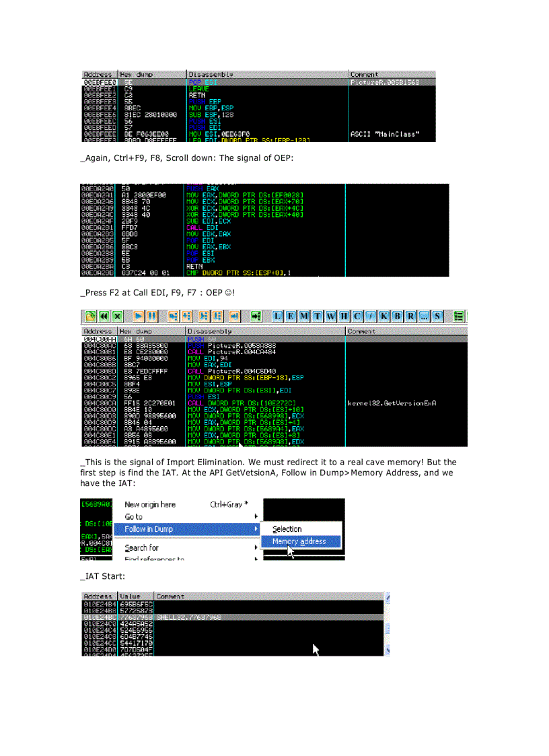Screen dimensions: 549x756
Task: Restart the debugged program
Action: coord(102,316)
